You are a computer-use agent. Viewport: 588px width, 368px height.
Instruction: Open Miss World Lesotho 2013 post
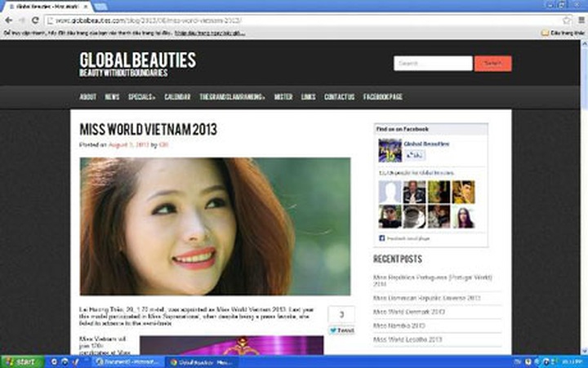tap(408, 339)
